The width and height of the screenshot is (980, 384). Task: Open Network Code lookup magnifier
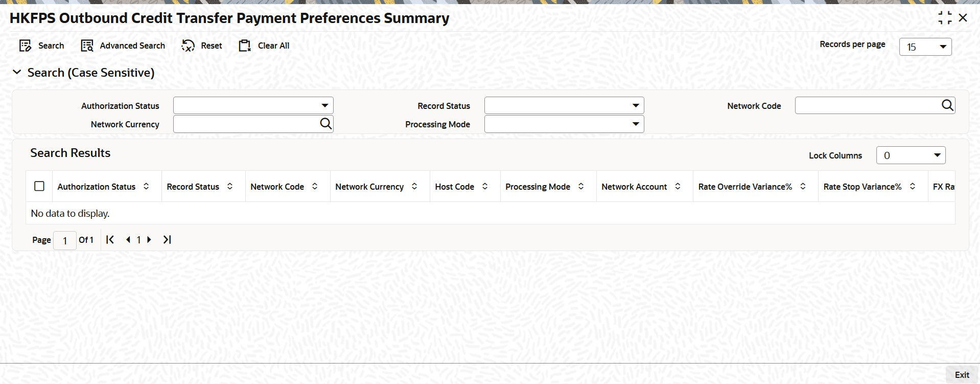[x=947, y=105]
